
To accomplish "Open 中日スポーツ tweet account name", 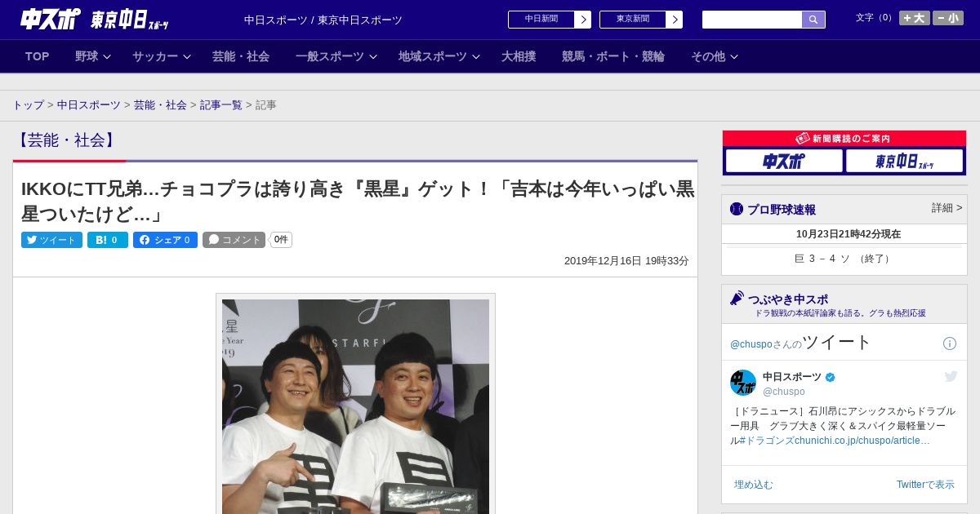I will (x=792, y=377).
